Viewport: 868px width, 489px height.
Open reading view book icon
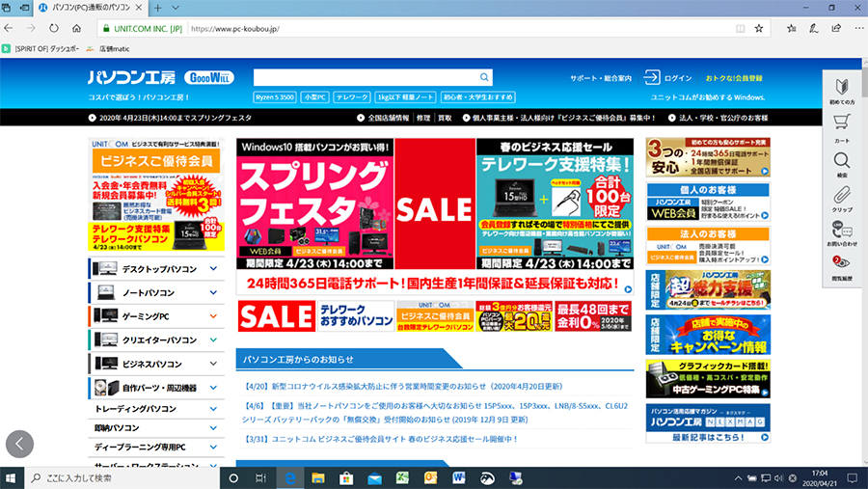coord(740,28)
